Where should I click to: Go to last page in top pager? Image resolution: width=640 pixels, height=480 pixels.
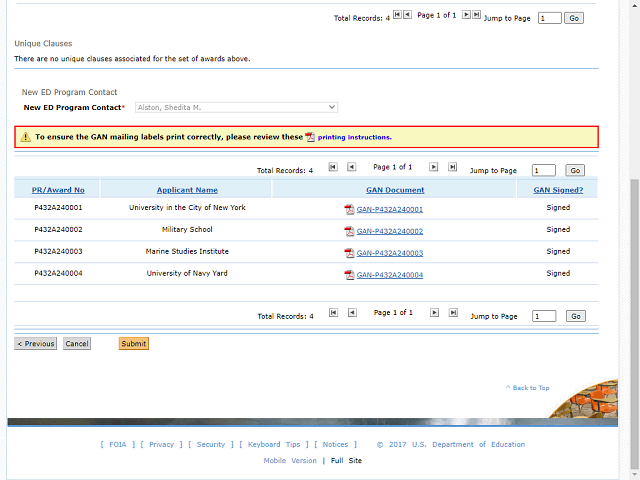tap(476, 15)
